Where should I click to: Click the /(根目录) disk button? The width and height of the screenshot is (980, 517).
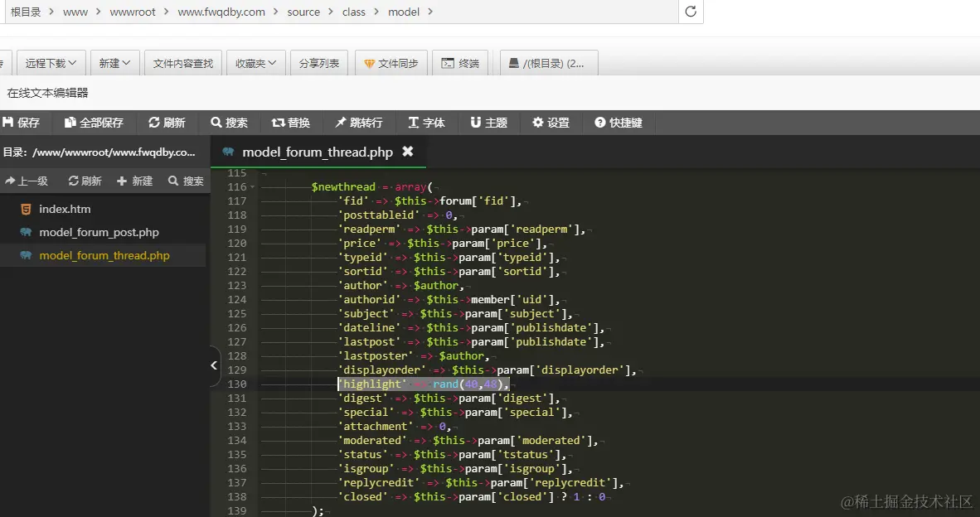549,63
